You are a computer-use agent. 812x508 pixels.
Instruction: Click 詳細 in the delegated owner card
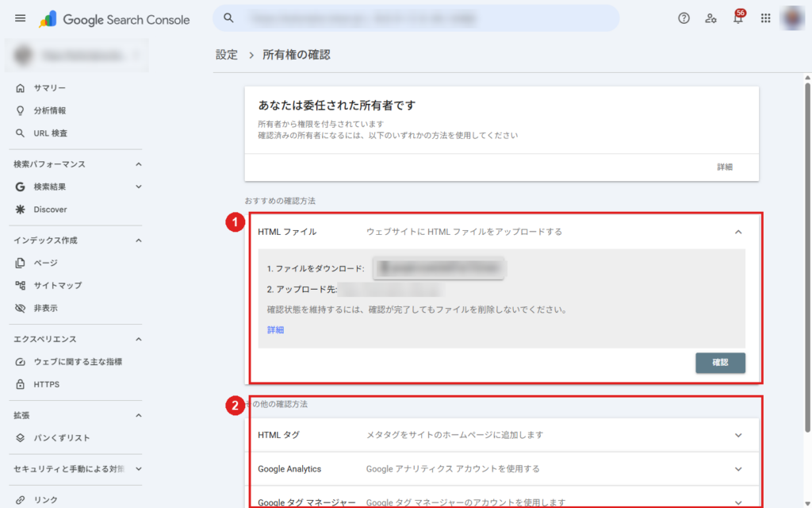coord(725,167)
